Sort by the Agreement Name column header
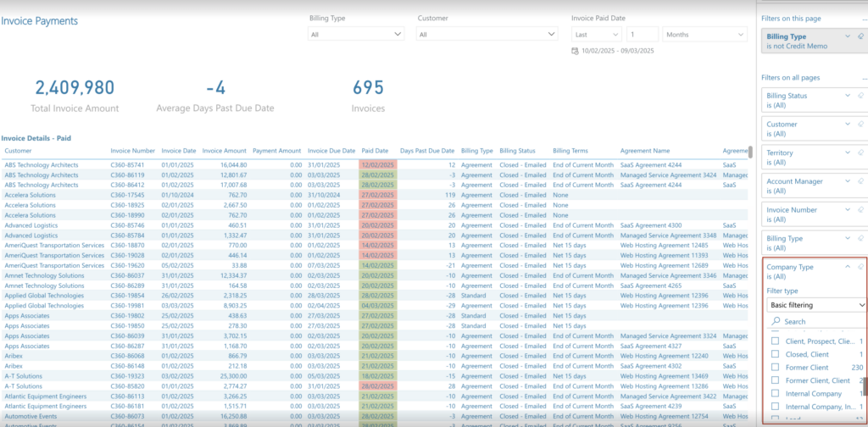This screenshot has width=868, height=427. pos(645,151)
